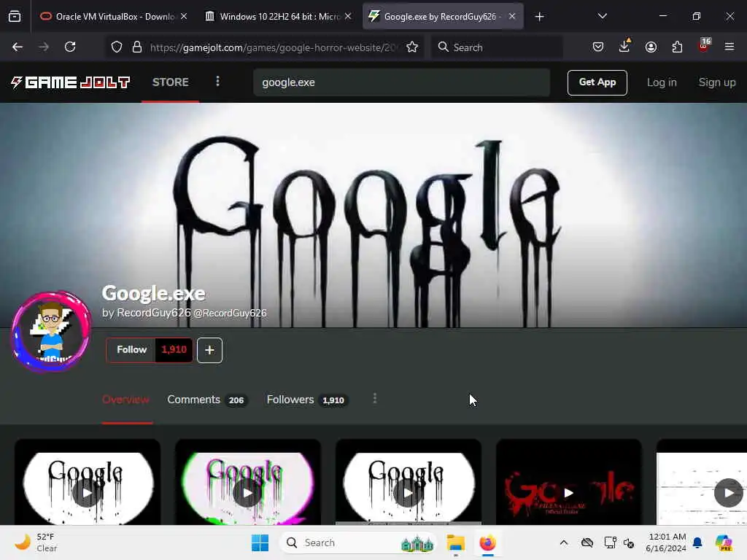The height and width of the screenshot is (560, 747).
Task: Open the extensions puzzle icon
Action: click(677, 47)
